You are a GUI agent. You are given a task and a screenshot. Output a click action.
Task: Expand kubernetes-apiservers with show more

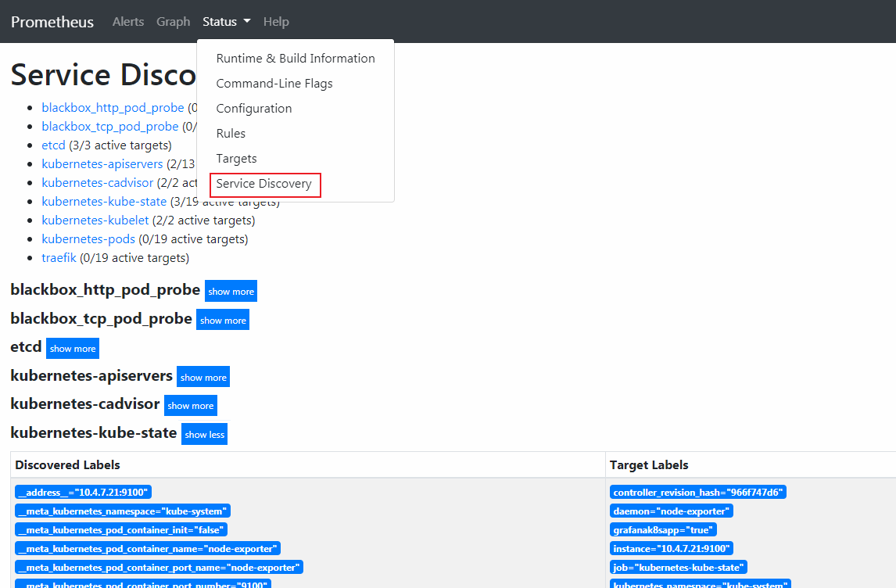click(203, 377)
